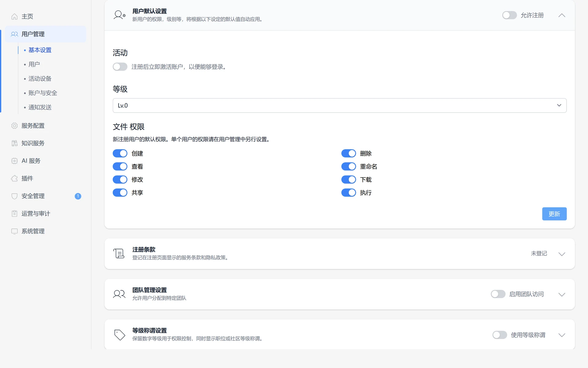Toggle the 修改 permission switch
This screenshot has width=588, height=368.
point(120,179)
